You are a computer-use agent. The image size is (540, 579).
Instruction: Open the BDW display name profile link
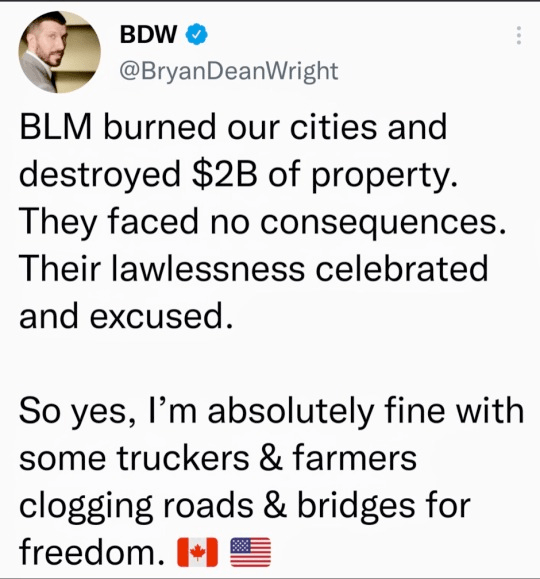(x=148, y=34)
